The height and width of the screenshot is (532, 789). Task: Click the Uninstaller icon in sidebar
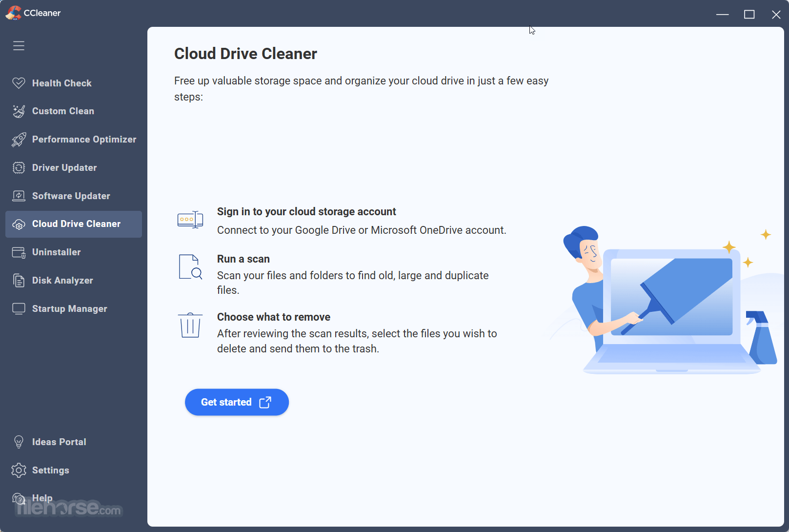(19, 252)
